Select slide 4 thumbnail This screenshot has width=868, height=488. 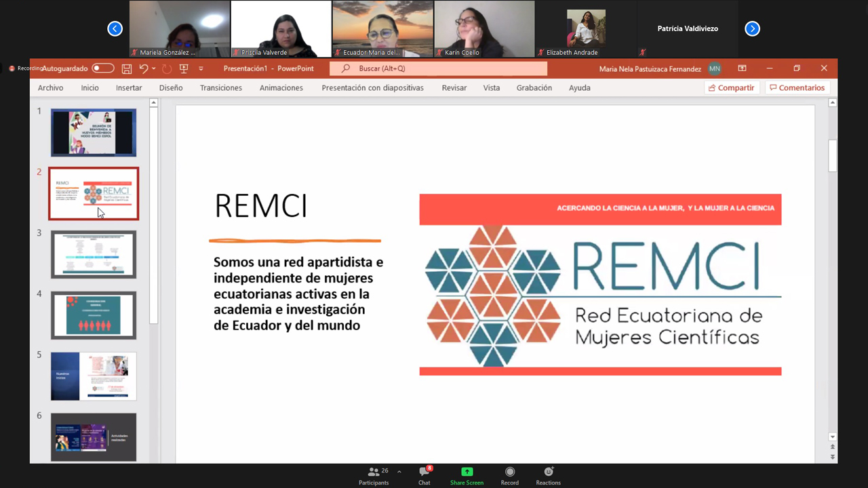94,316
